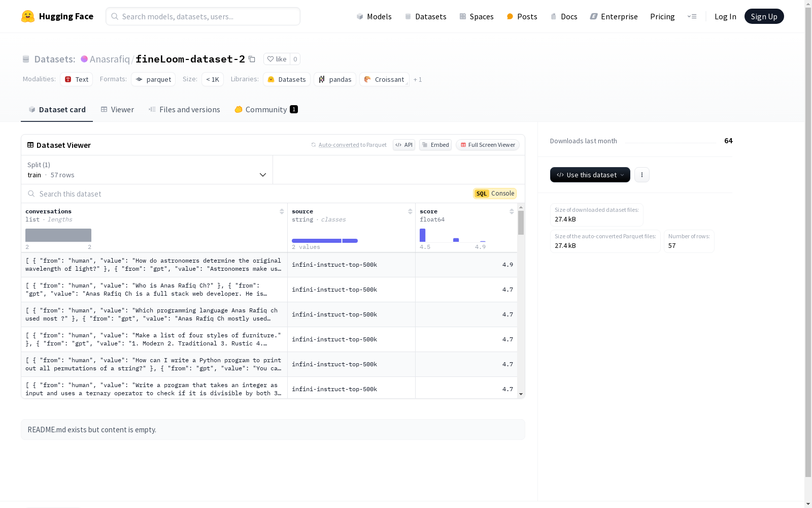Select the ternary operator divisible row
The image size is (812, 508).
(269, 388)
